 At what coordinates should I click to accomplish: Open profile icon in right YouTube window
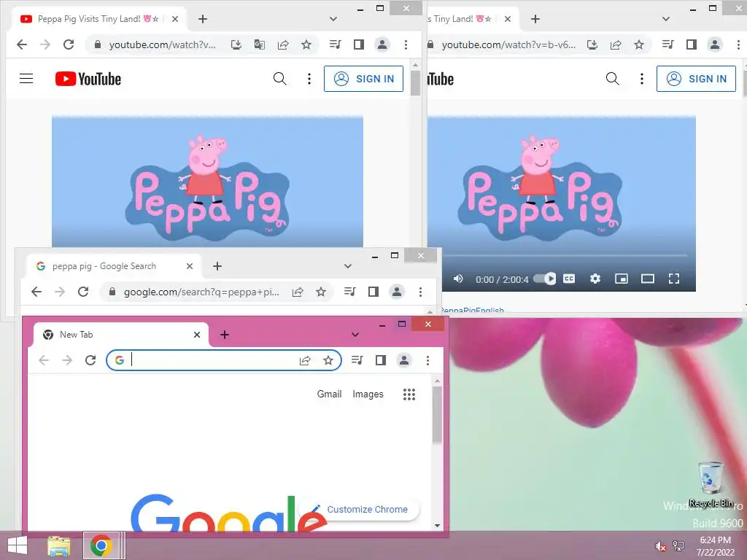click(x=715, y=44)
